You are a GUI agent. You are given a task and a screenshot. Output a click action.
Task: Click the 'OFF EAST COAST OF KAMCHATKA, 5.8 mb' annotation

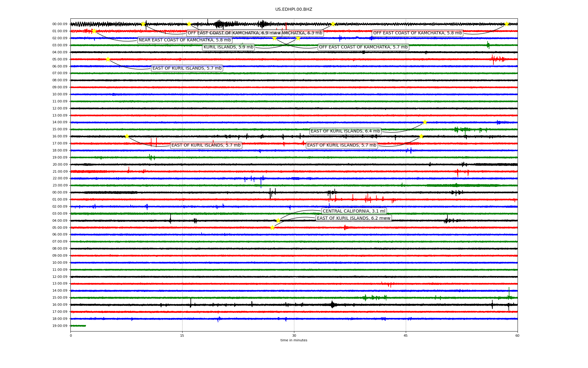click(417, 33)
